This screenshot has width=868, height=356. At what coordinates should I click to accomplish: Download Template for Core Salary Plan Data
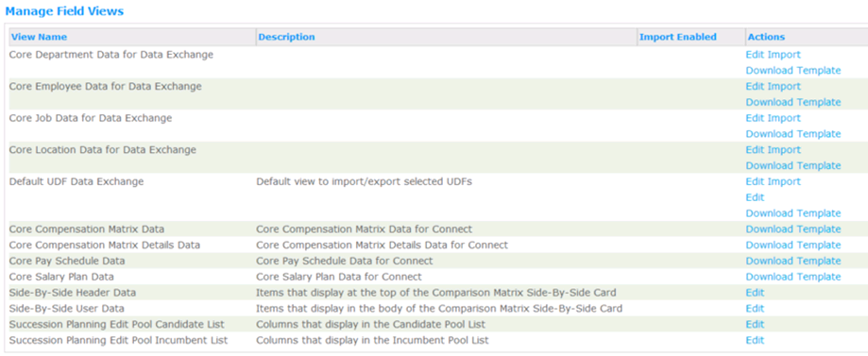tap(792, 277)
